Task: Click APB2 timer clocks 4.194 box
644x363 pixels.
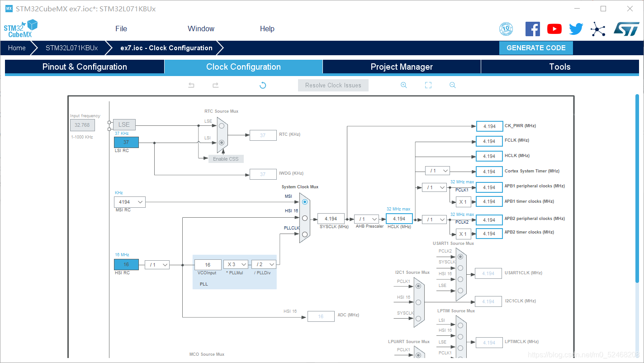Action: (489, 234)
